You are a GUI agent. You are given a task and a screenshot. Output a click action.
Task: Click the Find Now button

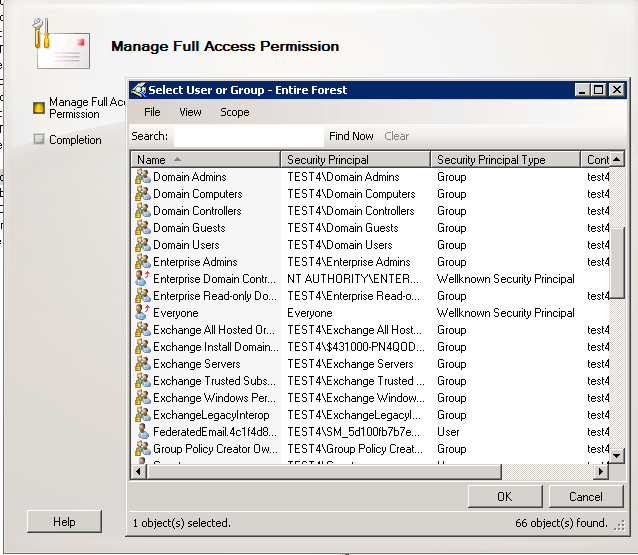pyautogui.click(x=351, y=136)
